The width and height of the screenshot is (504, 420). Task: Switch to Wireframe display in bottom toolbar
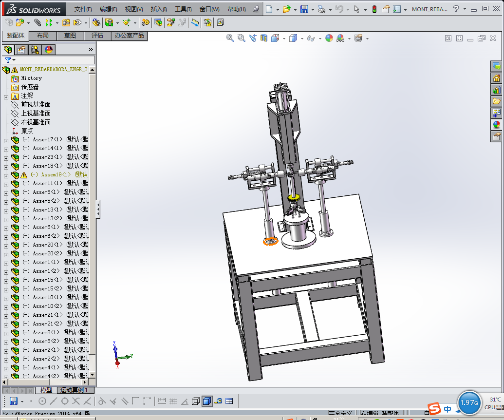(195, 401)
